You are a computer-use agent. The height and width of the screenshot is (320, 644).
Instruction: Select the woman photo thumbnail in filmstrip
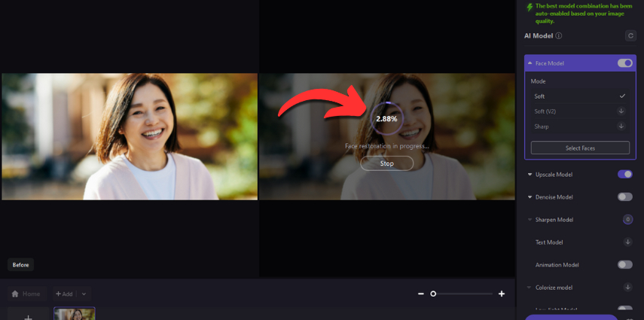[75, 314]
